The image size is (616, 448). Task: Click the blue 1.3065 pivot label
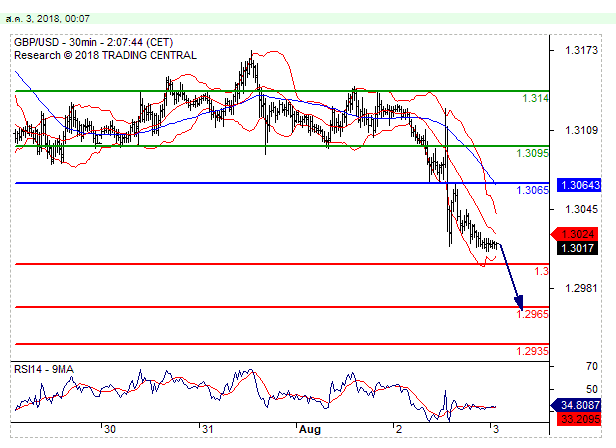(532, 190)
